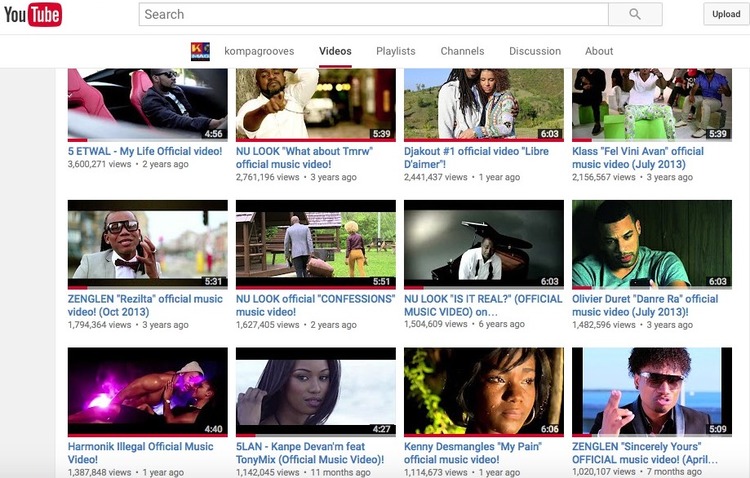Open Harmonik Illegal video thumbnail
The width and height of the screenshot is (750, 478).
[148, 392]
